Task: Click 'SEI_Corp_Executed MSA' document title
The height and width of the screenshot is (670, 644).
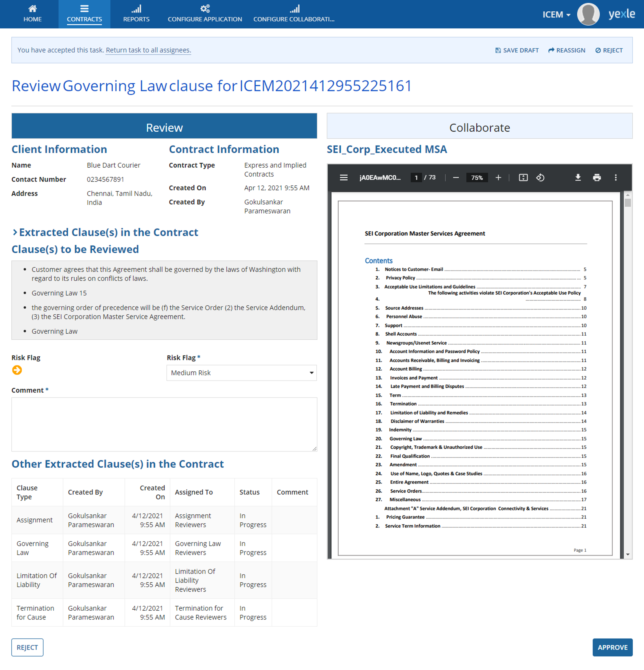Action: click(x=387, y=149)
